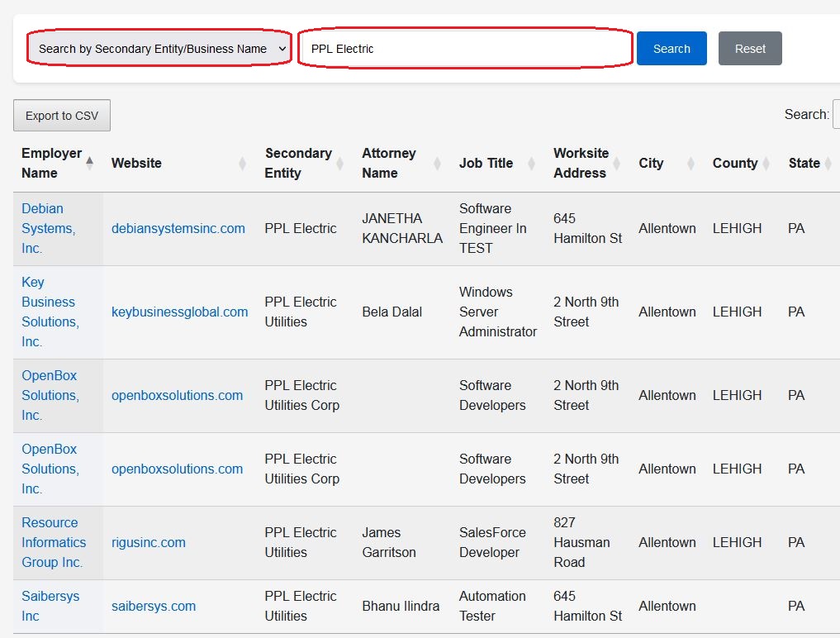
Task: Open the Saibersys Inc employer link
Action: [x=50, y=606]
